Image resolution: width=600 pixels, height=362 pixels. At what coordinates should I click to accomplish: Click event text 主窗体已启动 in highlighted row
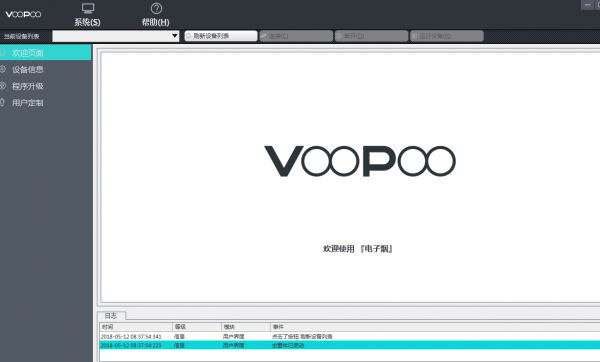coord(288,345)
